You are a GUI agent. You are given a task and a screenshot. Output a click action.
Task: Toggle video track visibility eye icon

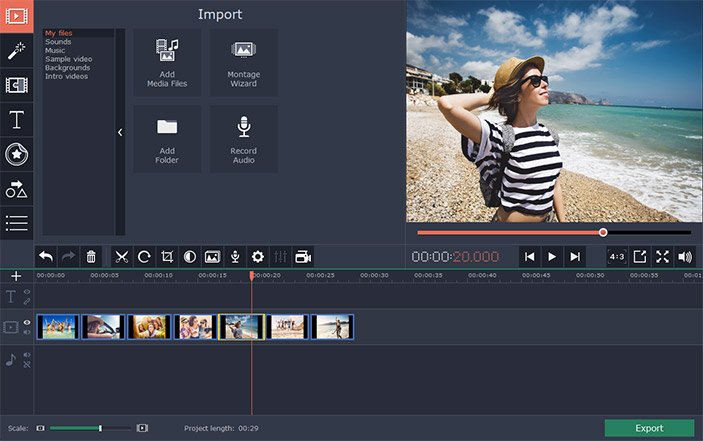click(x=27, y=322)
